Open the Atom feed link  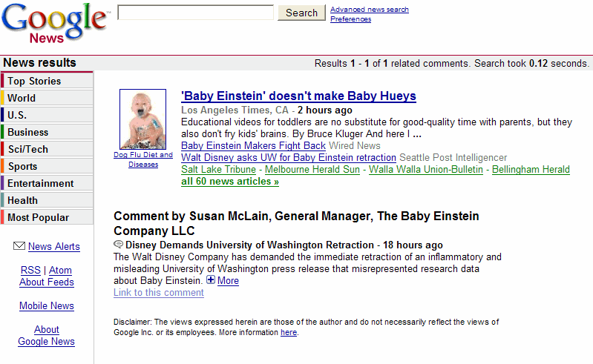(60, 271)
